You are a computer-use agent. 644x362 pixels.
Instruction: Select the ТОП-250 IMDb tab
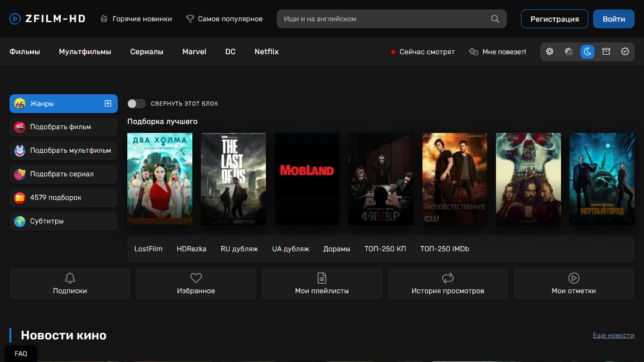pos(445,249)
